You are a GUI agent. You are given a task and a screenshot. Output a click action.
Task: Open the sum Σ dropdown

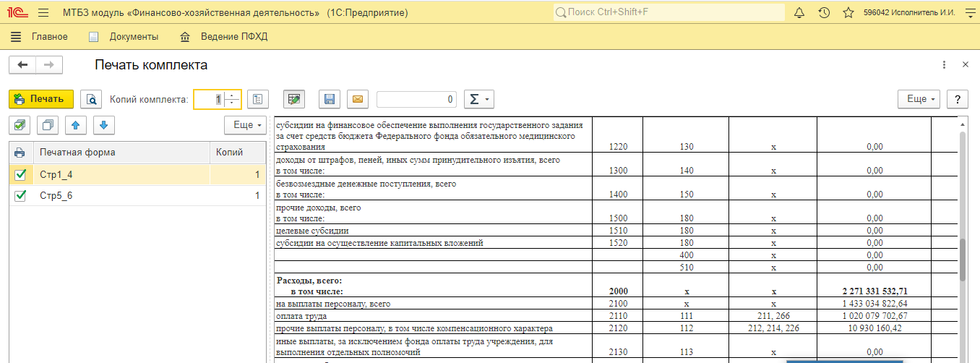(x=478, y=99)
